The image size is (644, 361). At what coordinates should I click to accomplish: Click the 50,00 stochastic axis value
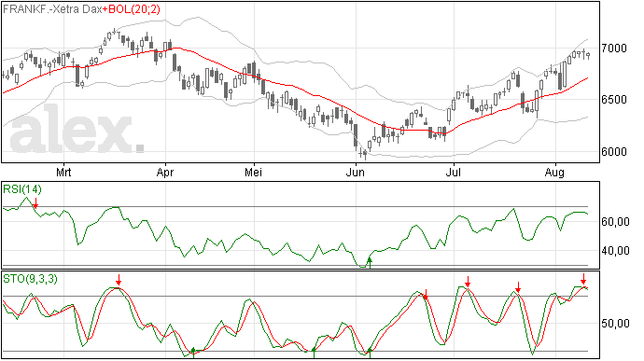click(x=616, y=324)
